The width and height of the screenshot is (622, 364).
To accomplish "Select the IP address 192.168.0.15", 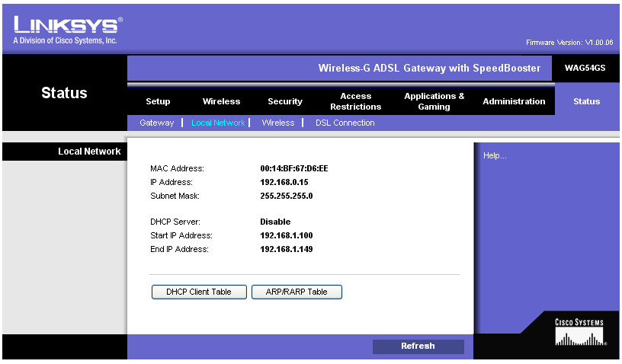I will tap(284, 182).
